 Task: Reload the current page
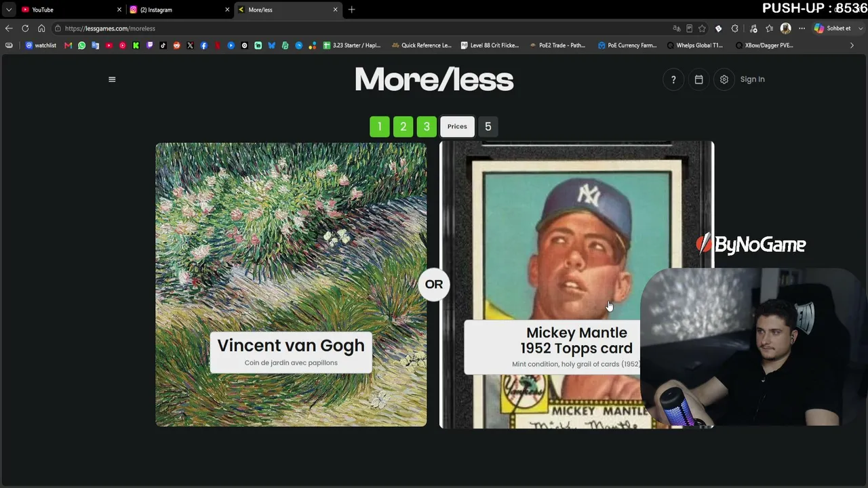click(25, 28)
